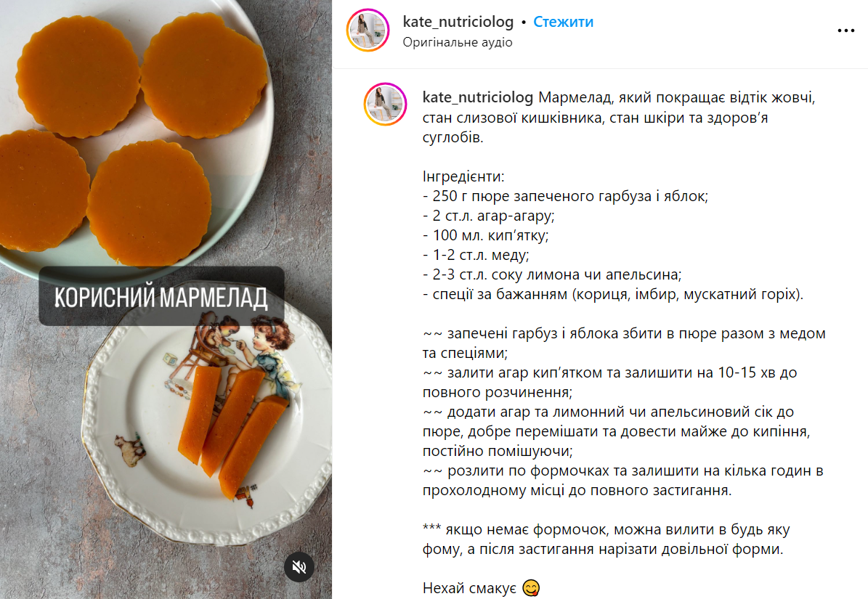Image resolution: width=868 pixels, height=599 pixels.
Task: Click the header profile avatar with story ring
Action: click(x=368, y=30)
